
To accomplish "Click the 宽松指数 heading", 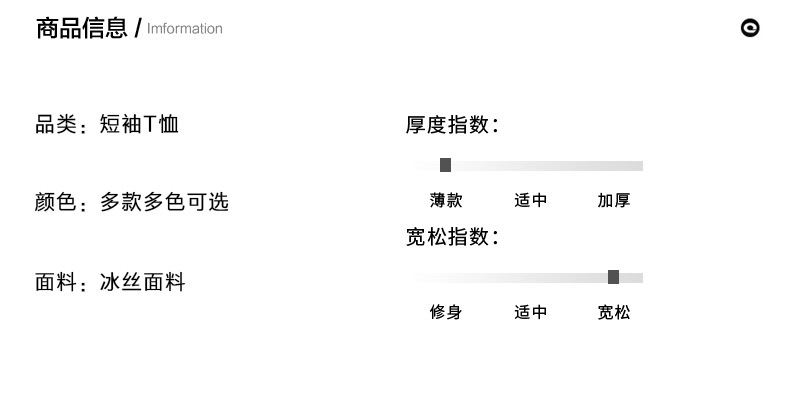I will [452, 237].
